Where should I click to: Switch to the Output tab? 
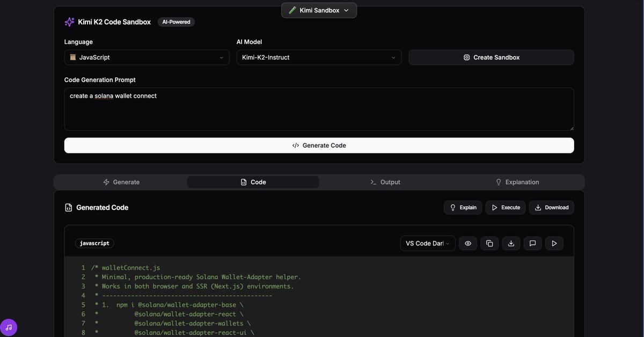(385, 182)
